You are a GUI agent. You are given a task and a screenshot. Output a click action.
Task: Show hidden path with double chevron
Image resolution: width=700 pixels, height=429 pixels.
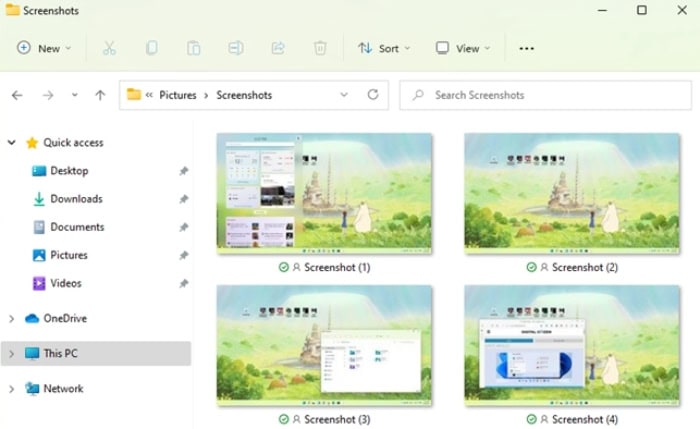coord(149,95)
